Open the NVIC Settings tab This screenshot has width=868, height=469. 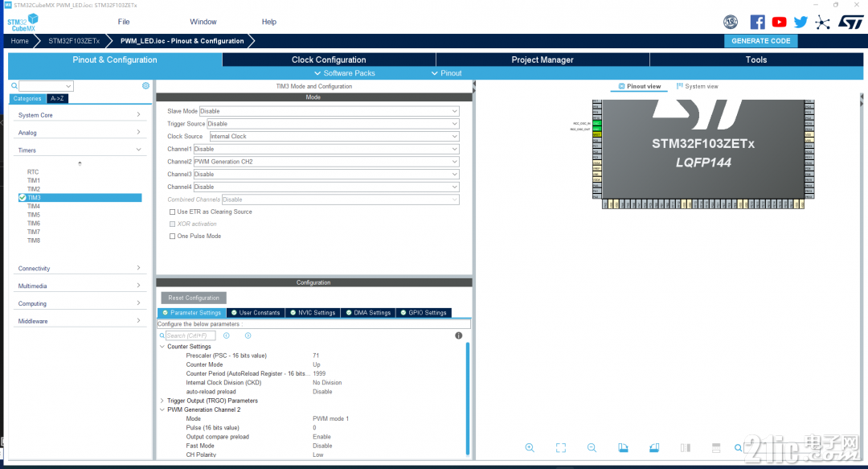pos(313,313)
